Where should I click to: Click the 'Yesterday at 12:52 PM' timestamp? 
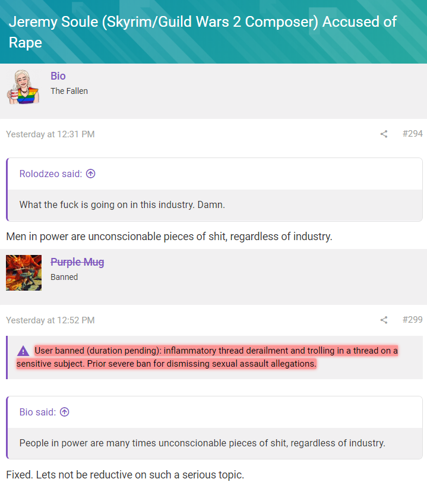click(x=50, y=320)
